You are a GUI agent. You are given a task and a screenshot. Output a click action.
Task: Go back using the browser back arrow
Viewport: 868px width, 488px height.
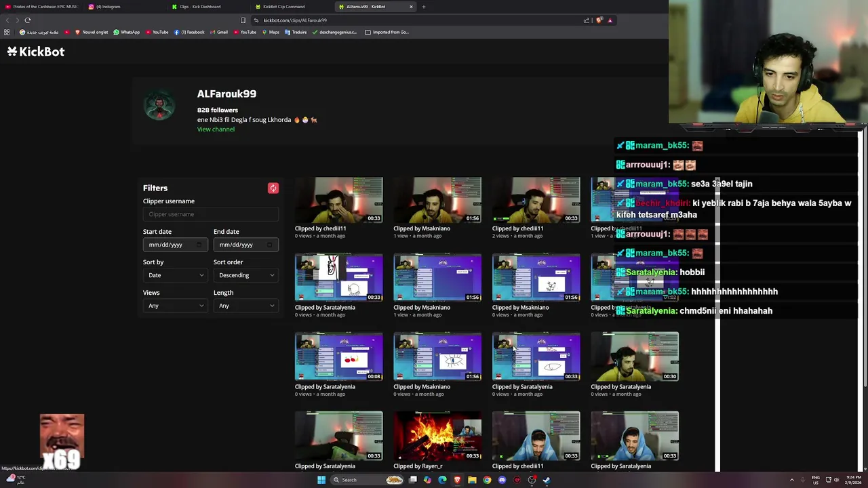pos(7,20)
